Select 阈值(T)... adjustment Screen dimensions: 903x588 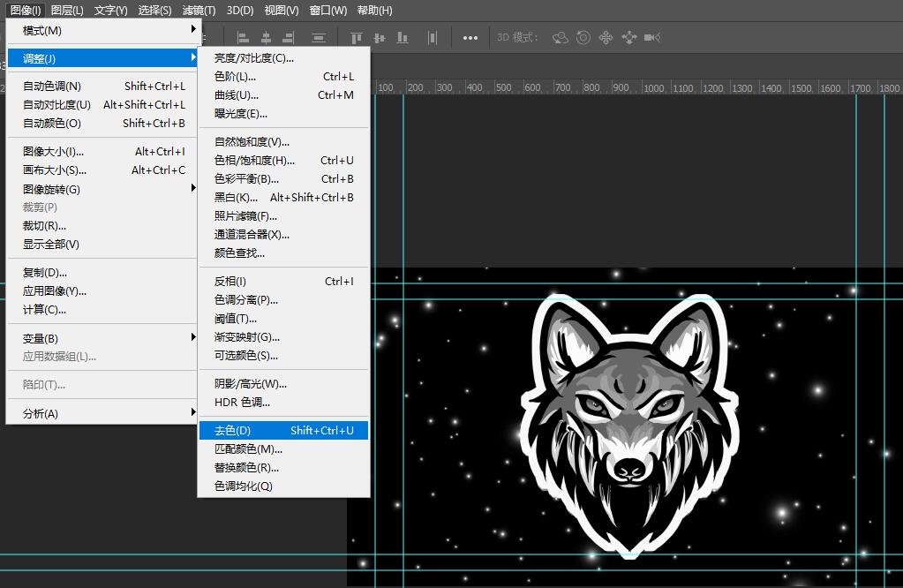[284, 319]
